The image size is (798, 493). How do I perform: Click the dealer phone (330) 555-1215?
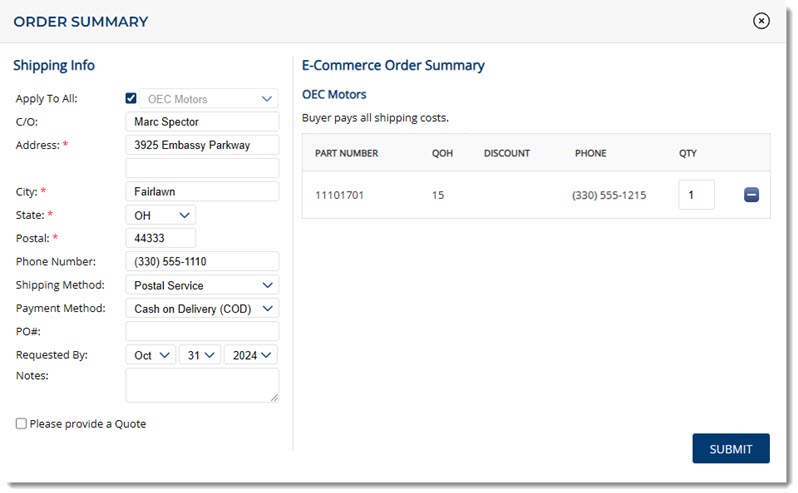click(x=609, y=195)
